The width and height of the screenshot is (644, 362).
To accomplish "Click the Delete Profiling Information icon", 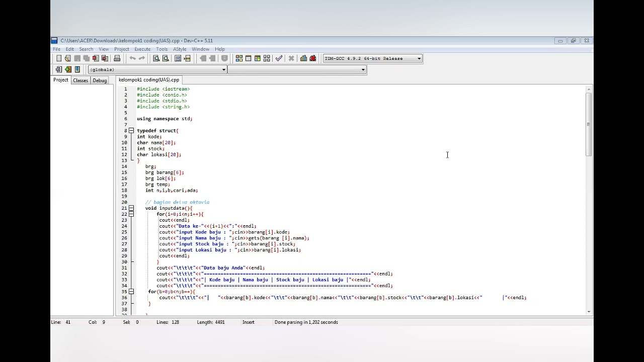I will coord(312,58).
